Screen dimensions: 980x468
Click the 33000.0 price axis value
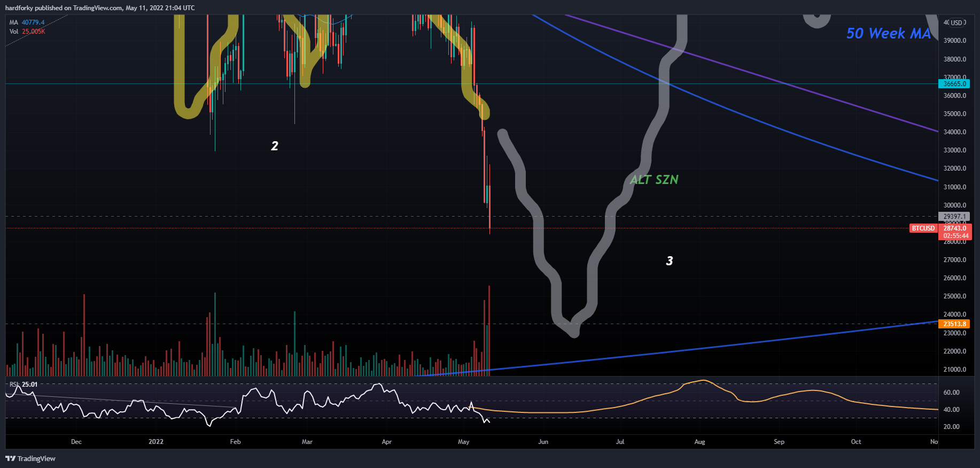point(955,150)
